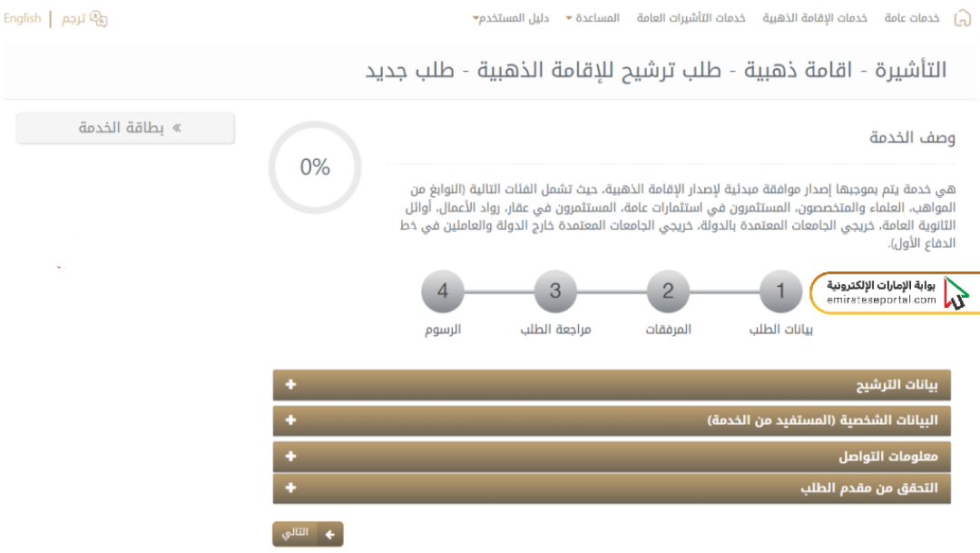Click the emirateseportal.com logo badge
This screenshot has width=980, height=553.
click(x=895, y=292)
